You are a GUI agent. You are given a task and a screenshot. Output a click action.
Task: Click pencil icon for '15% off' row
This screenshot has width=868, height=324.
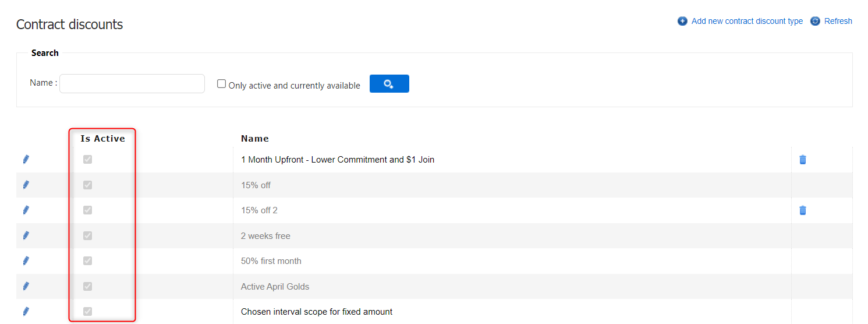tap(26, 185)
